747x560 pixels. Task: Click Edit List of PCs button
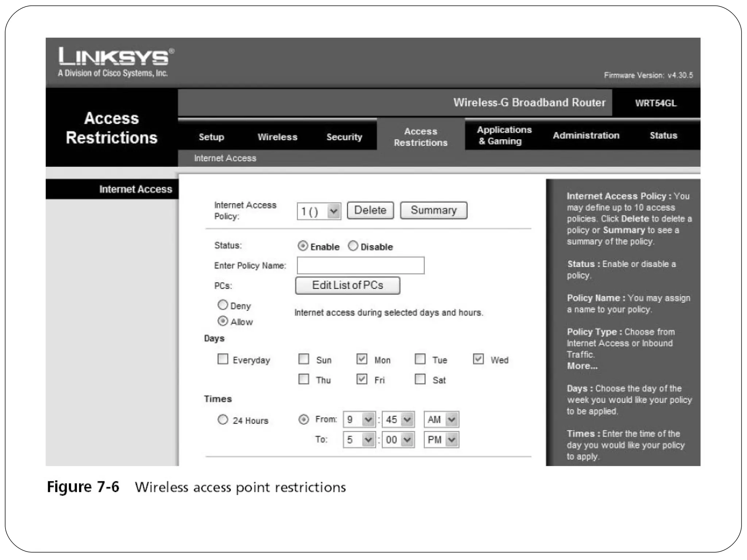(347, 285)
